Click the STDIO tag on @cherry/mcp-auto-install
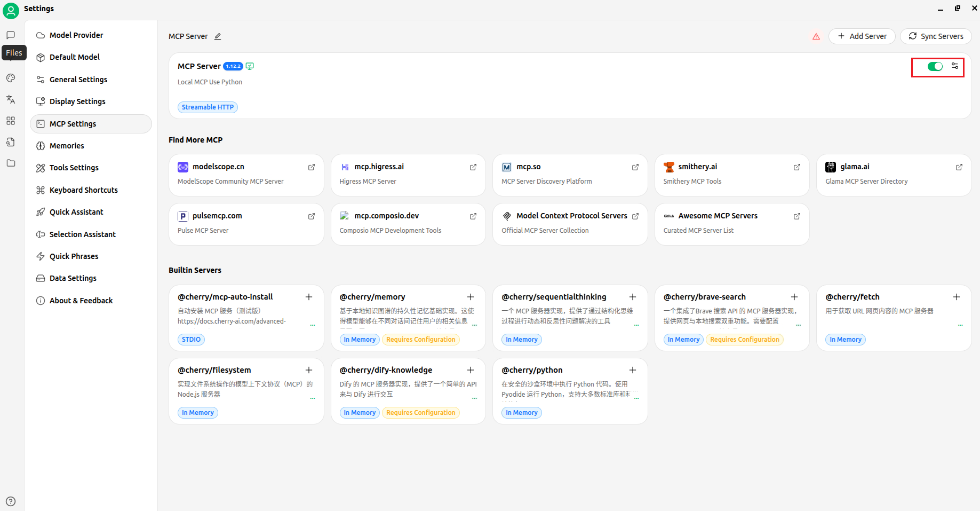Viewport: 980px width, 511px height. tap(191, 340)
